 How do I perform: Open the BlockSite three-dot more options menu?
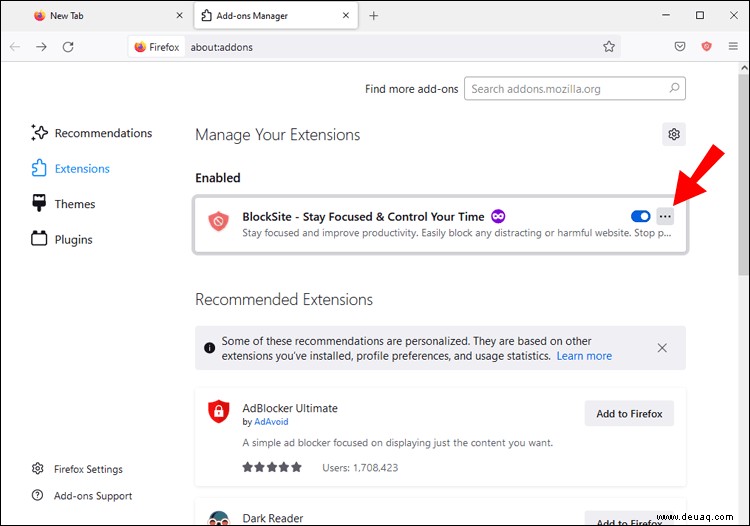coord(665,217)
